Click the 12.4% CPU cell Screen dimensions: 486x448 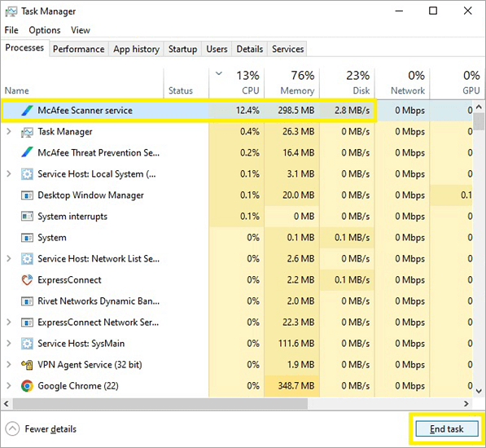point(237,111)
